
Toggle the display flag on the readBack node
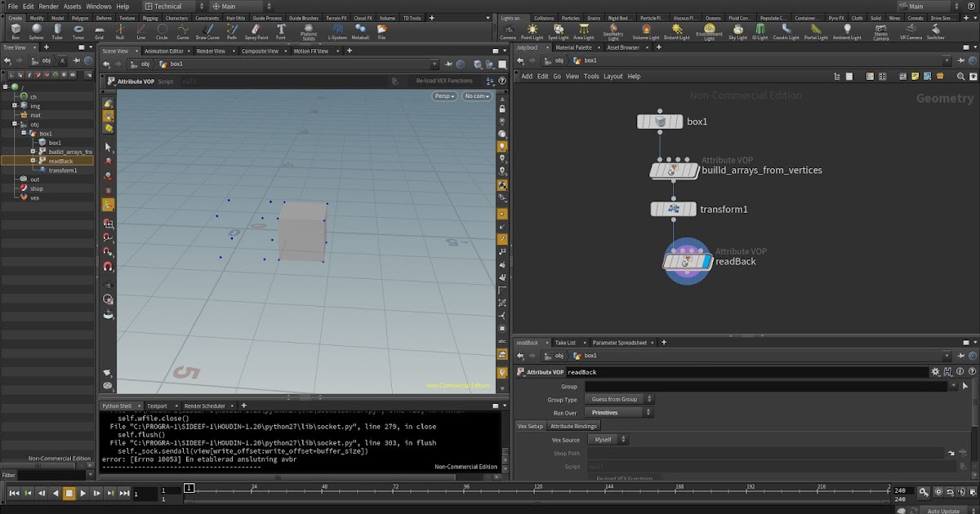coord(707,261)
